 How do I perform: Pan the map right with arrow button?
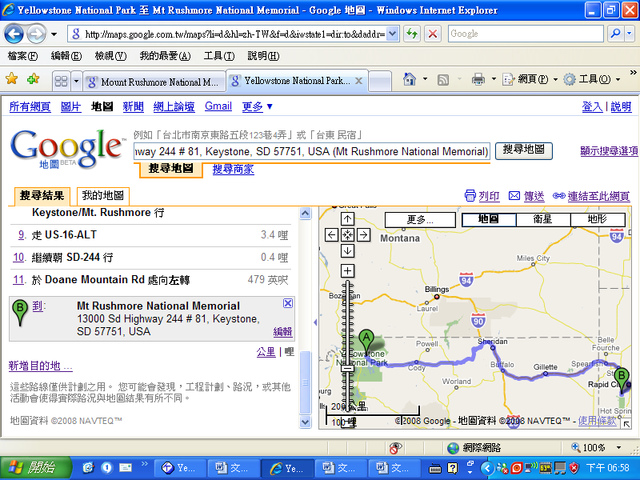pos(364,235)
